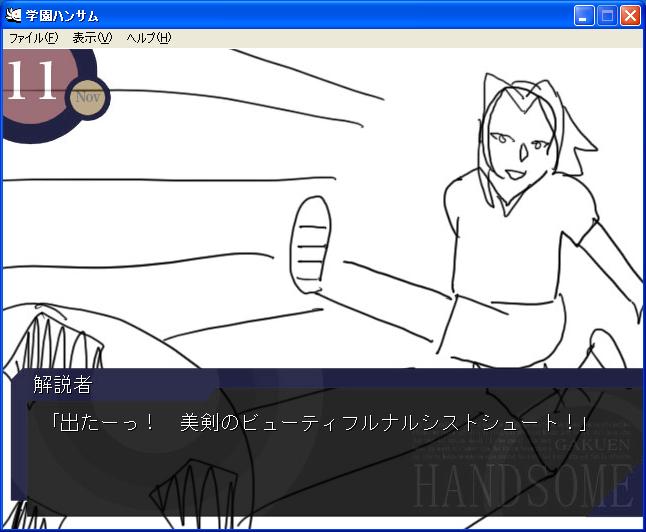Click the app icon in title bar
The height and width of the screenshot is (532, 646).
13,15
